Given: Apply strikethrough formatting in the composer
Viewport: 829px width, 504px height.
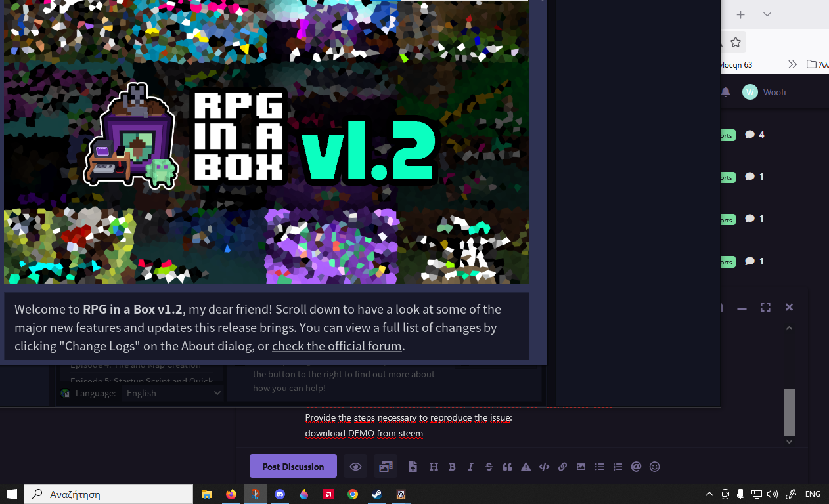Looking at the screenshot, I should pyautogui.click(x=489, y=467).
